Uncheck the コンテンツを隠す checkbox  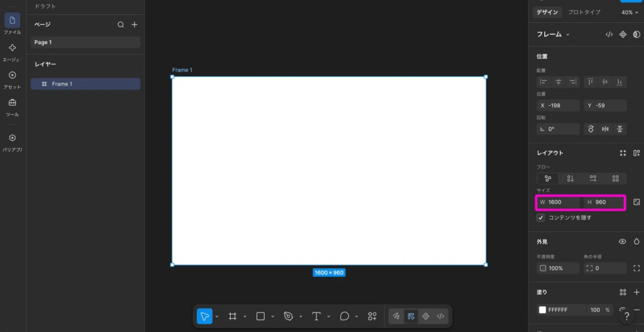[x=541, y=218]
